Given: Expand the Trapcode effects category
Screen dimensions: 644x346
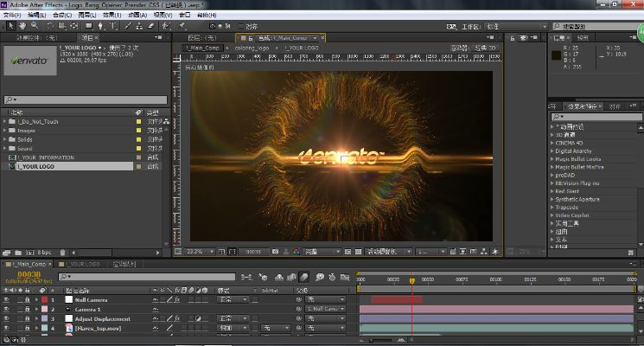Looking at the screenshot, I should [x=553, y=207].
